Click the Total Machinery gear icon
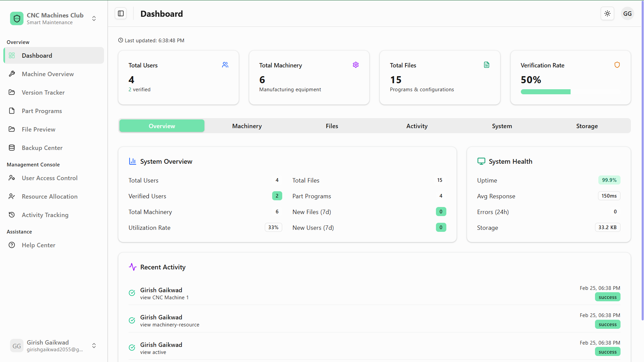Viewport: 644px width, 362px height. pyautogui.click(x=355, y=65)
